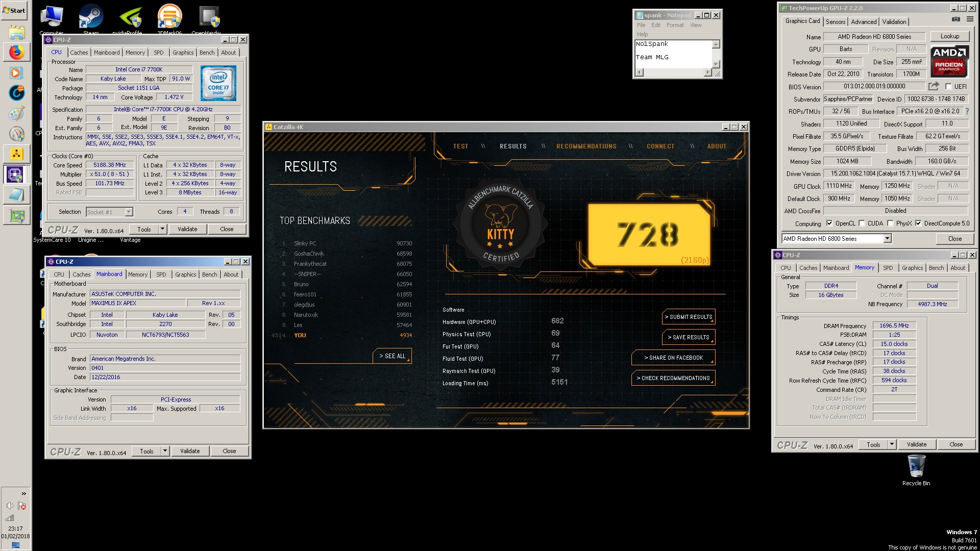Switch to GPU-Z in the taskbar
Image resolution: width=980 pixels, height=551 pixels.
17,216
